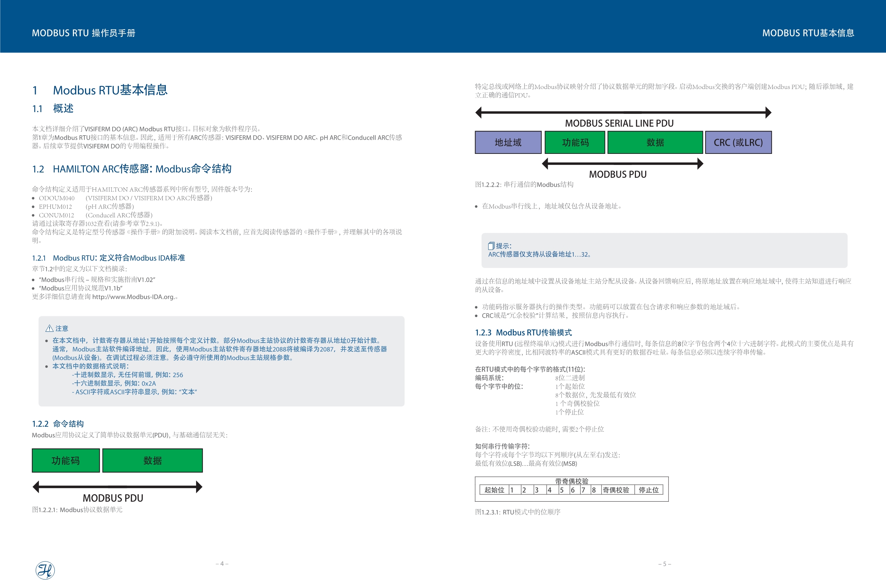
Task: Click page number – 5 –
Action: (664, 564)
